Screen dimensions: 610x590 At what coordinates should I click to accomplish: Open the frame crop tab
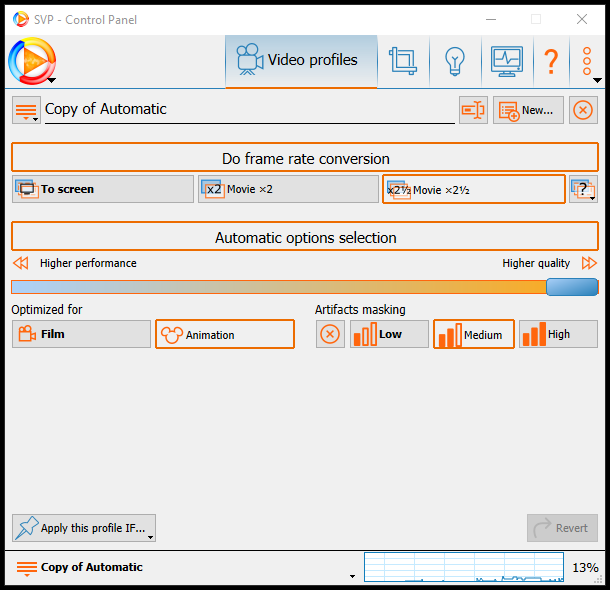coord(403,61)
